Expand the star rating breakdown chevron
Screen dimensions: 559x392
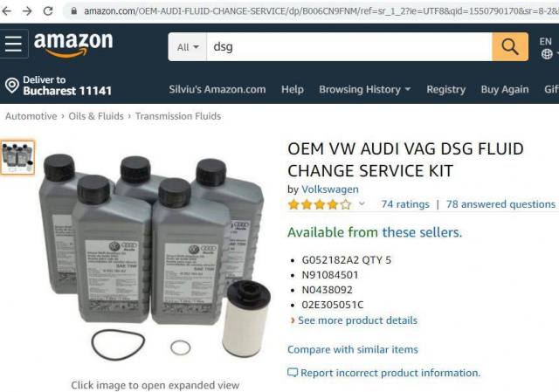362,203
